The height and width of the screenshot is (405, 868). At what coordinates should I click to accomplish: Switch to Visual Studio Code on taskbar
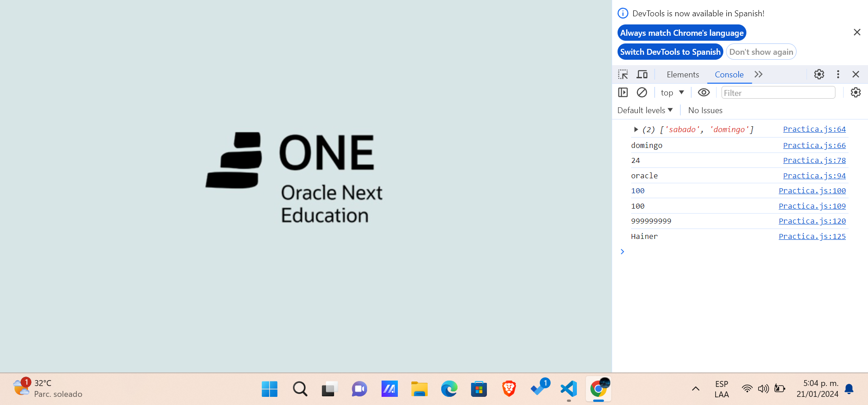pyautogui.click(x=569, y=389)
